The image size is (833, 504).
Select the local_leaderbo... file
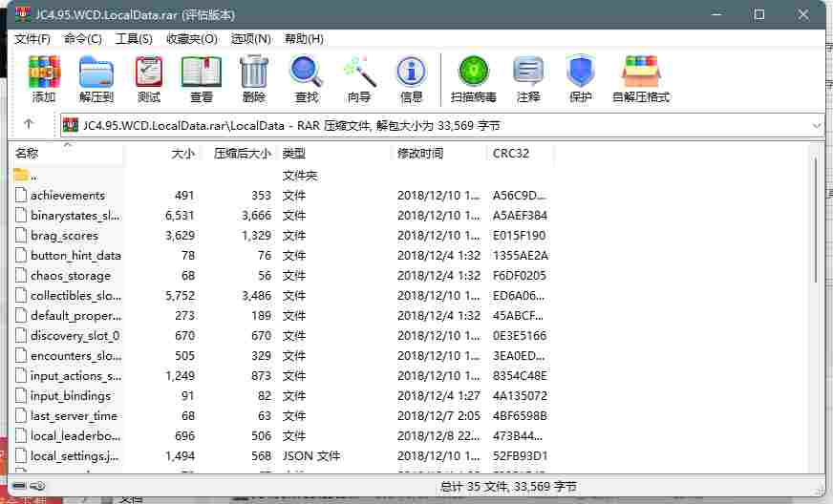click(x=75, y=435)
